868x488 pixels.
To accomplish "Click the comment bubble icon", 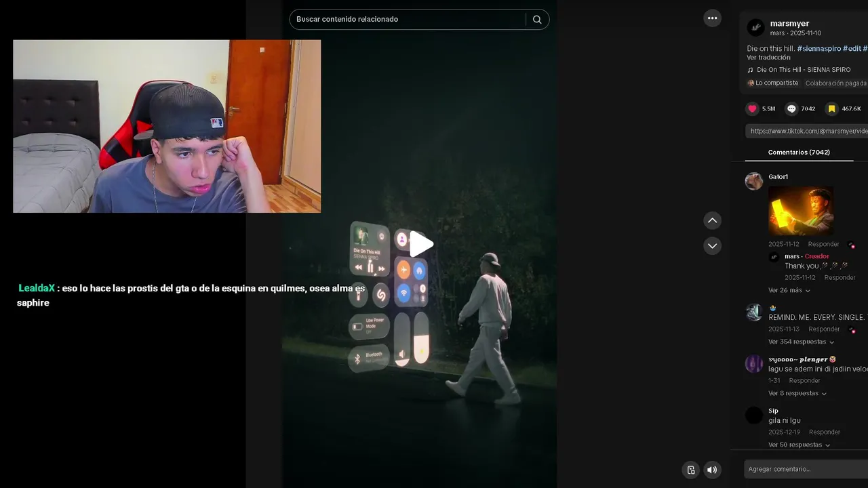I will 791,108.
